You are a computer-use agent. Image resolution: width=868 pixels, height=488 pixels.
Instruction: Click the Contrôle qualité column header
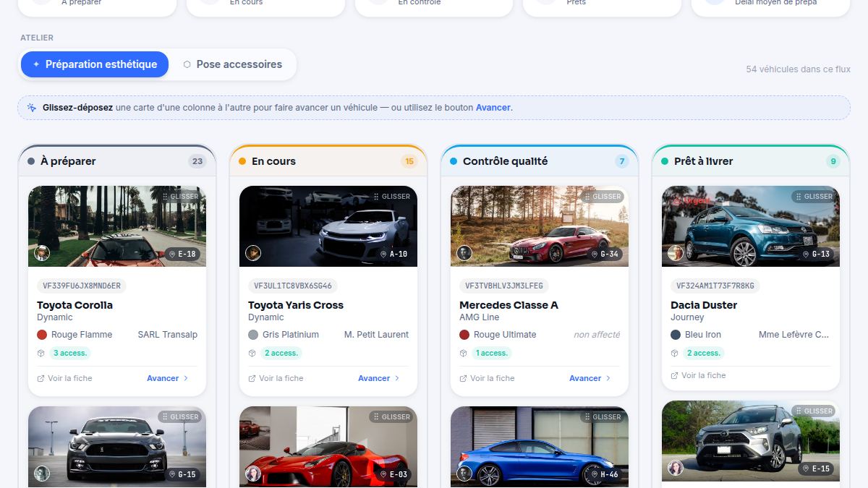[540, 161]
